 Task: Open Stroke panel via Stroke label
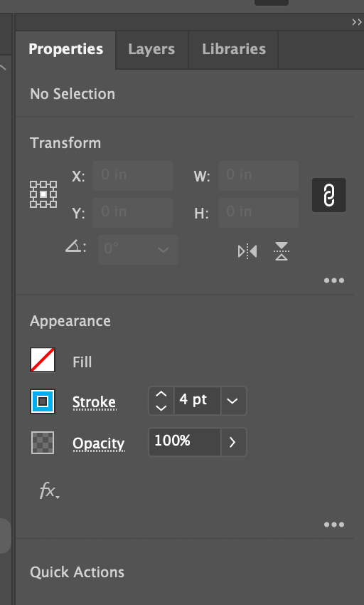point(94,402)
